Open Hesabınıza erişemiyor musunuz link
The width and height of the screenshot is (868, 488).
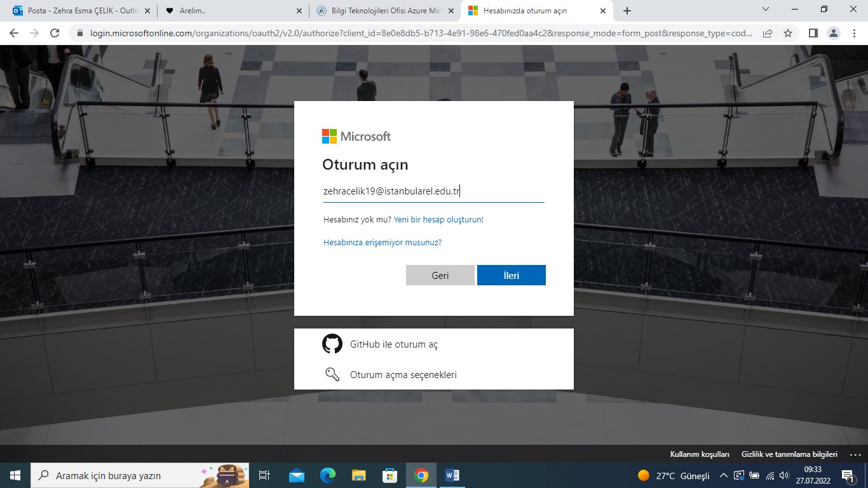[x=383, y=242]
